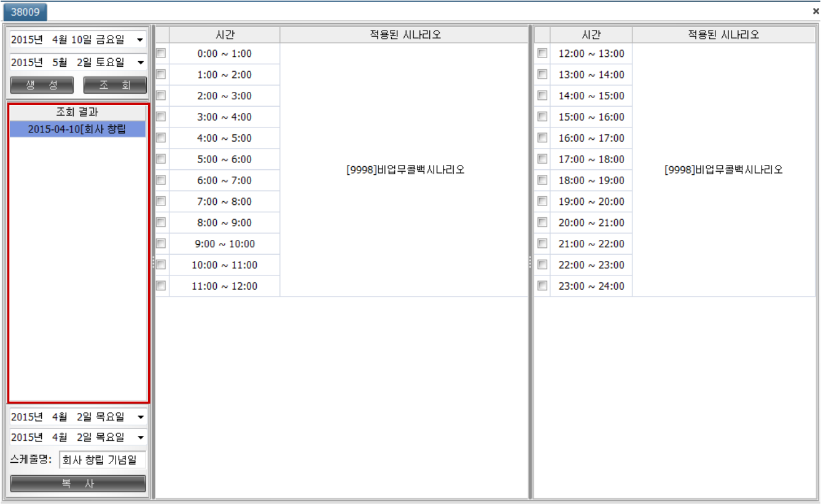This screenshot has width=821, height=504.
Task: Check the box for 19:00 ~ 20:00
Action: [542, 201]
